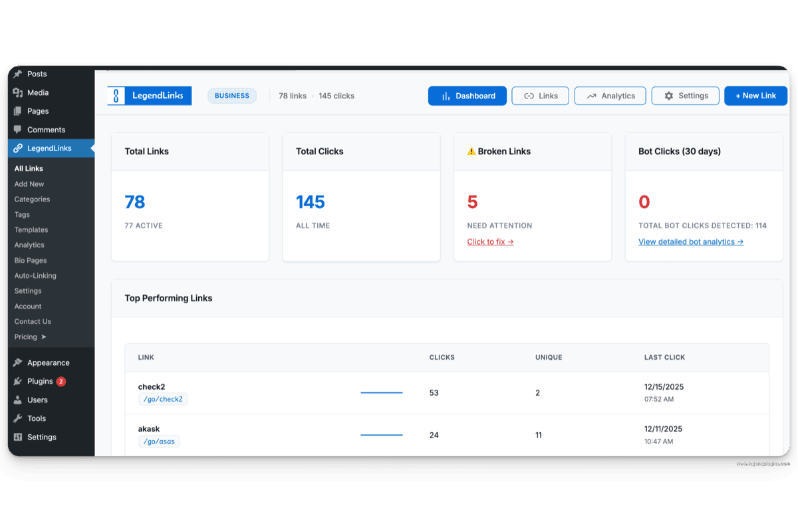
Task: Click the bar chart icon on Dashboard button
Action: (446, 96)
